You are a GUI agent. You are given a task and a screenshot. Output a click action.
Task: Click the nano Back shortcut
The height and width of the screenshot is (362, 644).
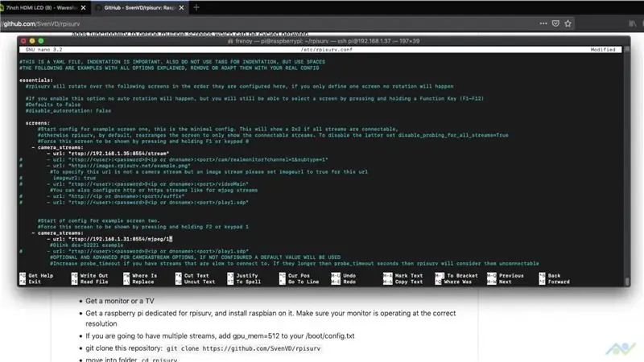551,275
